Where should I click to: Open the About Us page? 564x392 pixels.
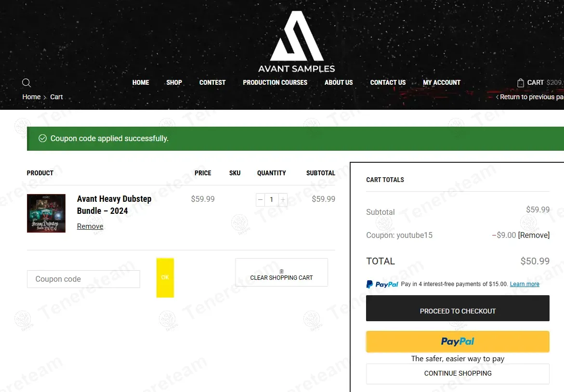[339, 82]
